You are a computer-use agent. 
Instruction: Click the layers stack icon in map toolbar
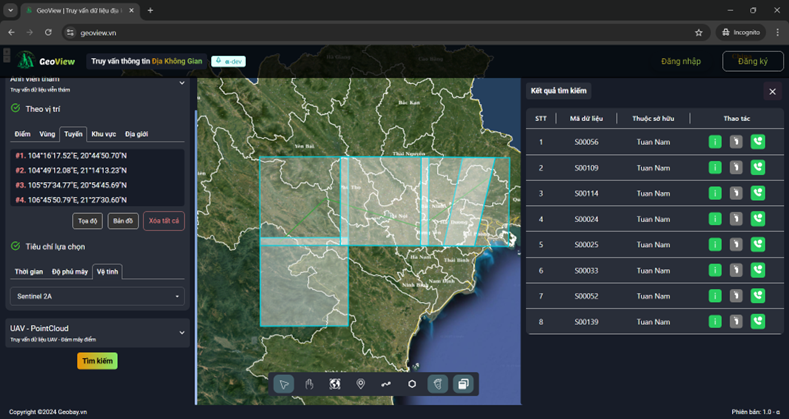[463, 384]
